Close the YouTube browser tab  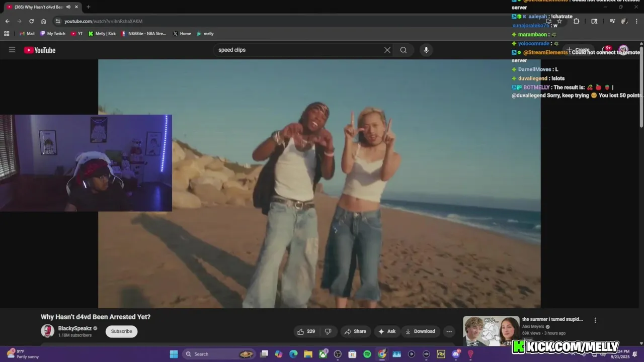click(x=77, y=7)
